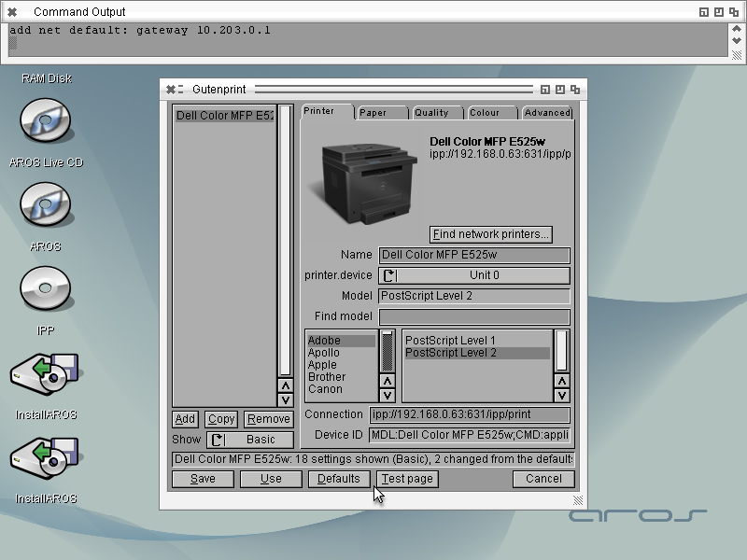The height and width of the screenshot is (560, 747).
Task: Select the Printer tab
Action: [327, 111]
